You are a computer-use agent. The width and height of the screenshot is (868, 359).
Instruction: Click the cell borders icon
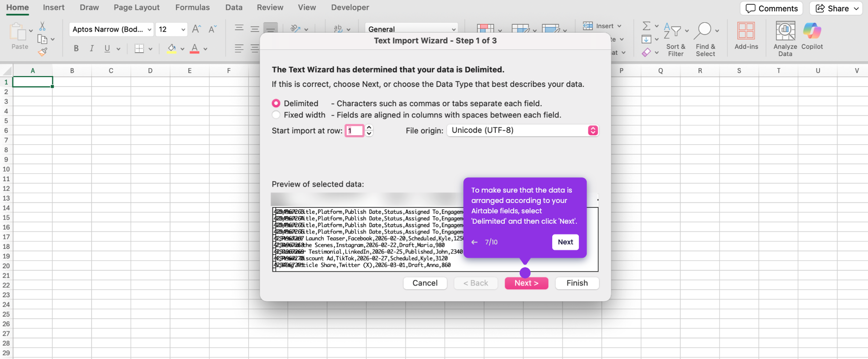click(x=139, y=48)
